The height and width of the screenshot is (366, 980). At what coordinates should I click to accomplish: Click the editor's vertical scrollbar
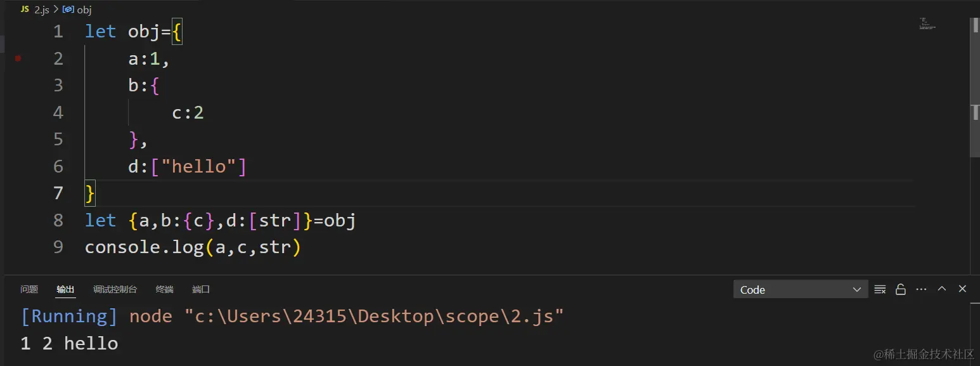click(975, 87)
